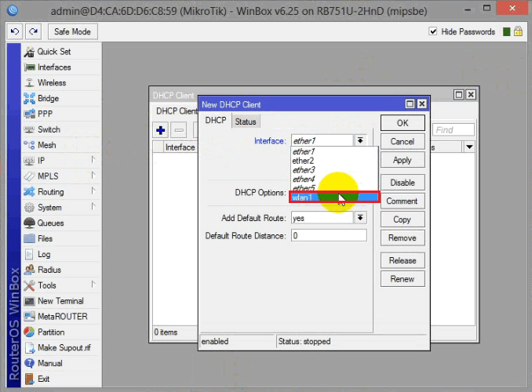Click blue plus add button in DHCP Client window
The width and height of the screenshot is (532, 392).
[161, 130]
